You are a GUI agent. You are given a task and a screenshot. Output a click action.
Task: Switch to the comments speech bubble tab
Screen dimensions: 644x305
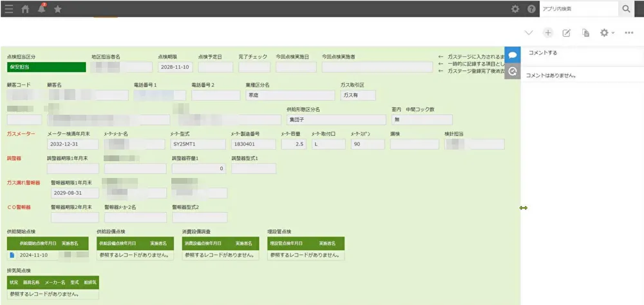(513, 55)
